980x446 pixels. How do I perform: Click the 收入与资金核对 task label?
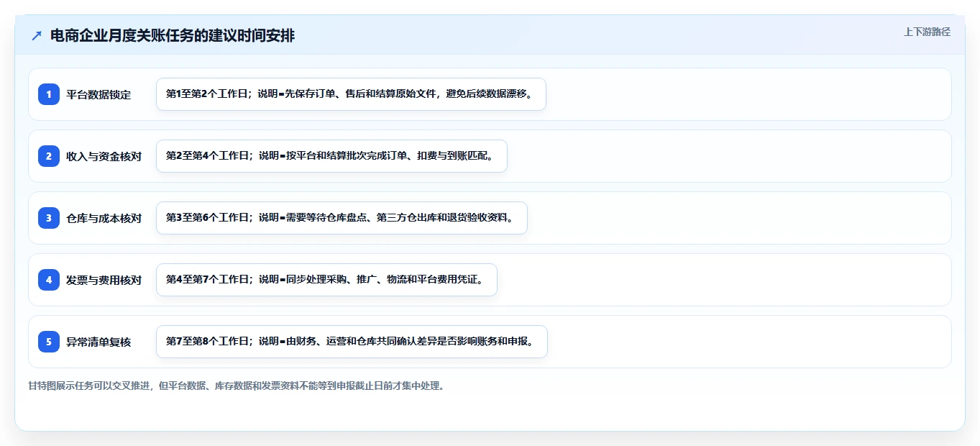(x=104, y=156)
